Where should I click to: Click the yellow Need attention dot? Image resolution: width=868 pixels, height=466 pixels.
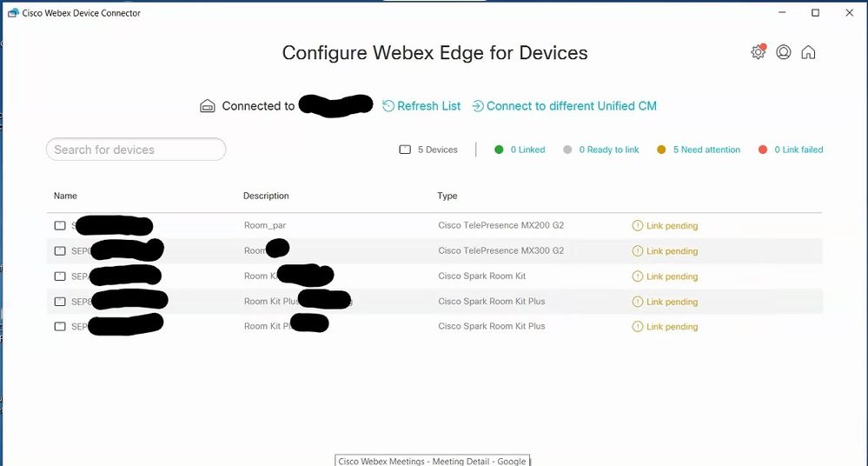coord(661,150)
